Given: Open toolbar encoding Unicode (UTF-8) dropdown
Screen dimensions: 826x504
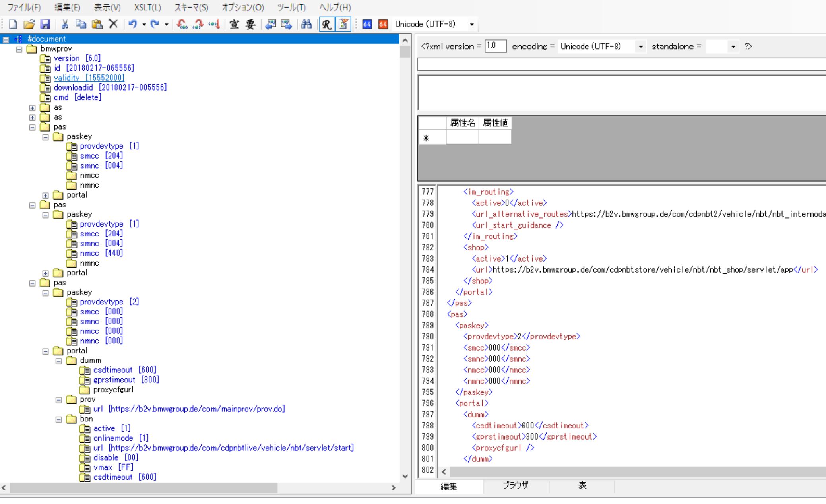Looking at the screenshot, I should point(472,24).
